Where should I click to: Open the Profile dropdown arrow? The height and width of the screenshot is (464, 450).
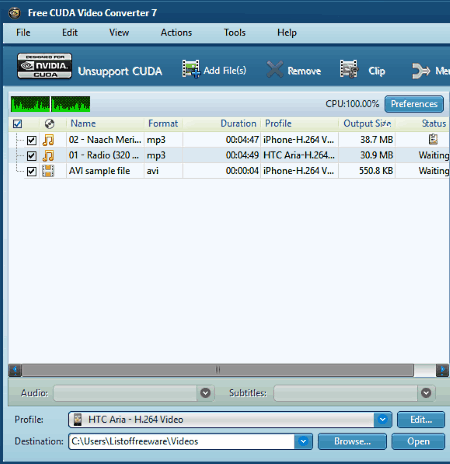tap(383, 419)
